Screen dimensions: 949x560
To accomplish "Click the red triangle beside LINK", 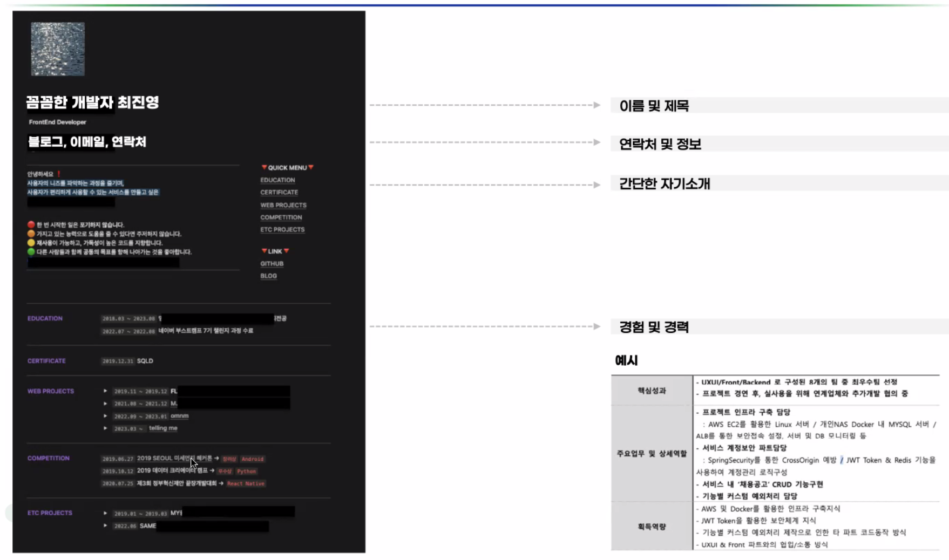I will [264, 250].
